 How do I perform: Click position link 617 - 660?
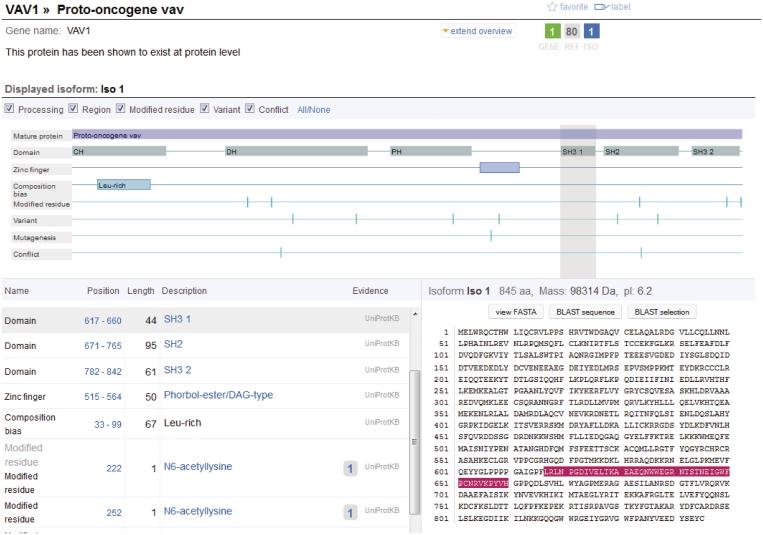tap(102, 320)
